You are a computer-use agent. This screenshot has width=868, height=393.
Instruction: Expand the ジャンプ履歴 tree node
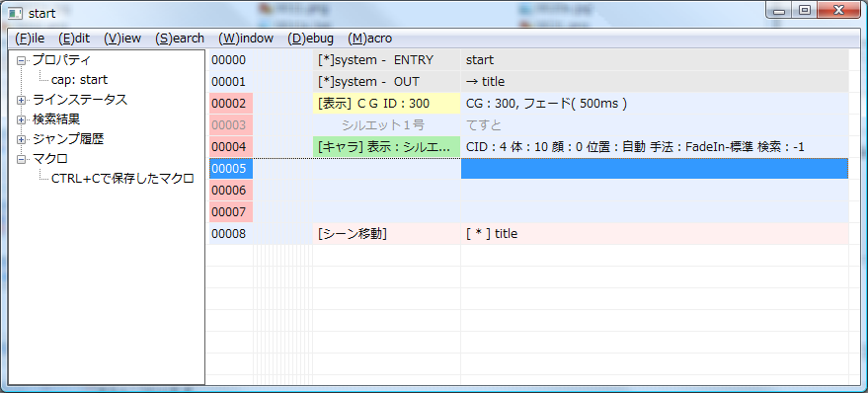click(x=21, y=139)
